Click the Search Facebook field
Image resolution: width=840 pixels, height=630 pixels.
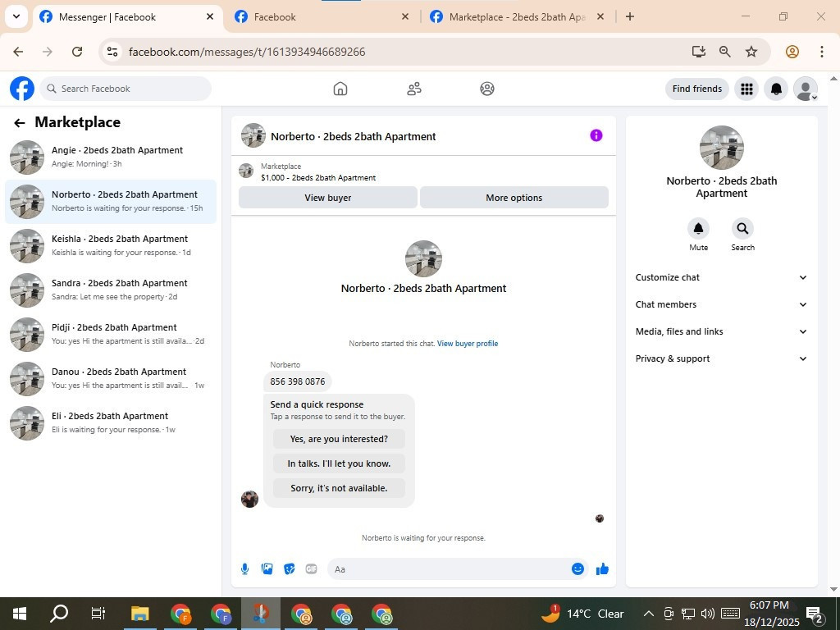[x=126, y=89]
